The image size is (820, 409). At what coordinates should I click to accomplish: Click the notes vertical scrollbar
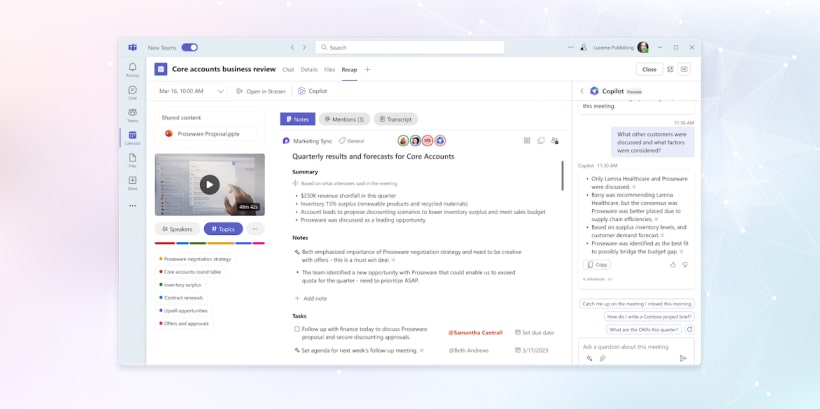point(563,176)
